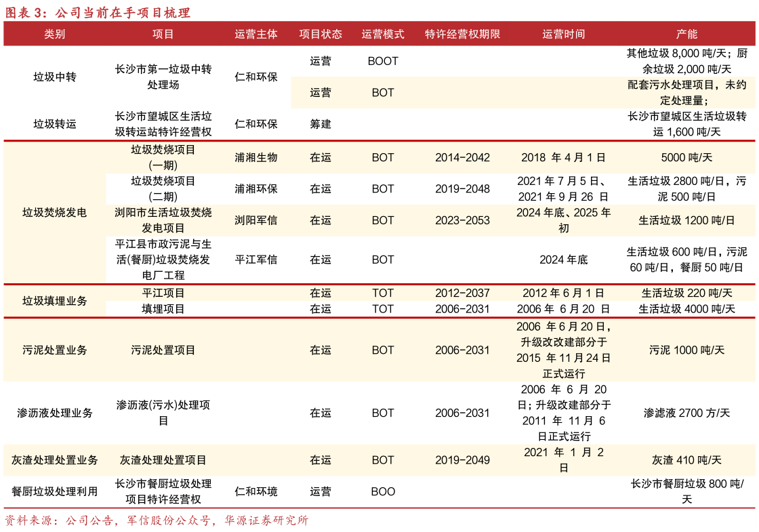
Task: Click the 资料来源 source text
Action: click(x=156, y=521)
